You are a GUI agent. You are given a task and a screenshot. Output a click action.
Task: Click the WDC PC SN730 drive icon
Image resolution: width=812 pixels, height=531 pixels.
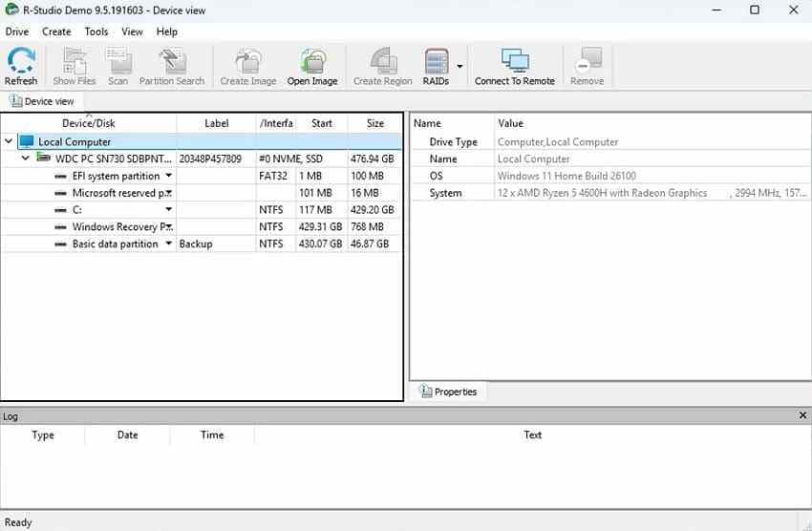(44, 158)
